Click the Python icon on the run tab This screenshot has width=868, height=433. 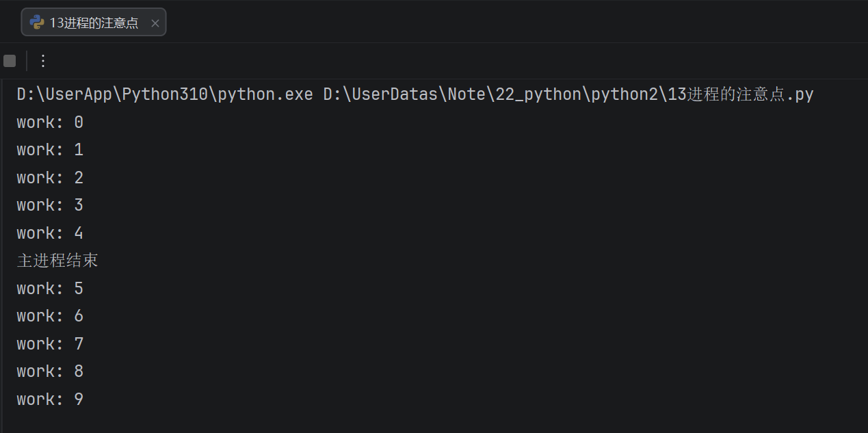(x=37, y=23)
